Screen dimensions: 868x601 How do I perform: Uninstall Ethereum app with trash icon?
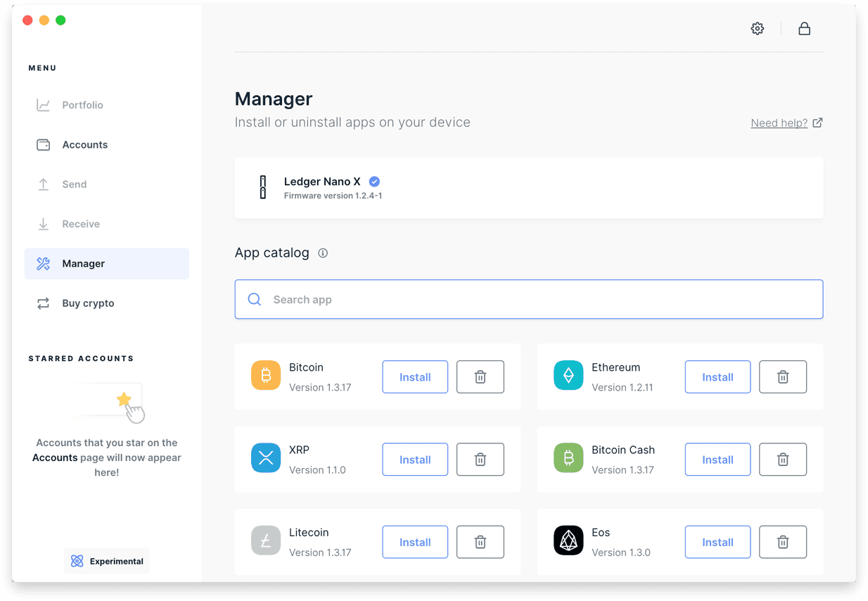tap(783, 377)
